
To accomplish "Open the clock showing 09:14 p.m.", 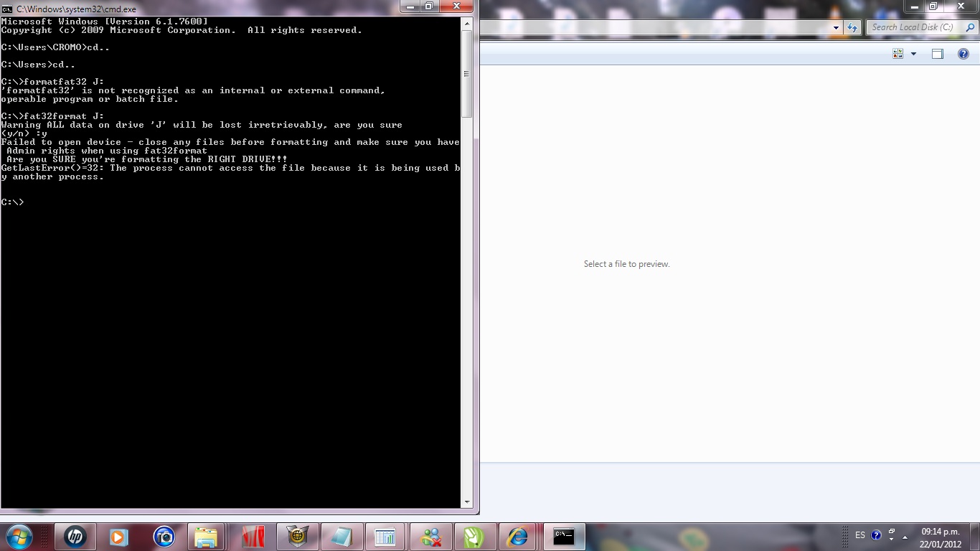I will [x=941, y=537].
